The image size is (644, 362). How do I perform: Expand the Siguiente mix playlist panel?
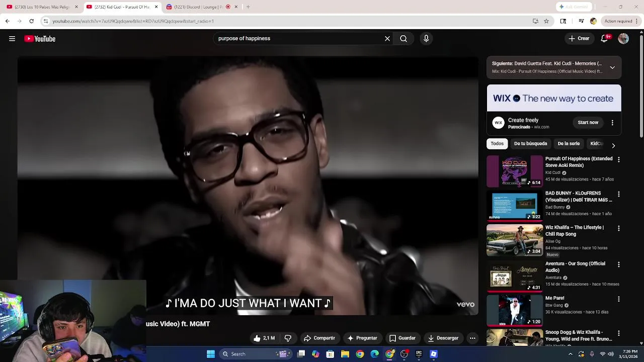[x=612, y=67]
